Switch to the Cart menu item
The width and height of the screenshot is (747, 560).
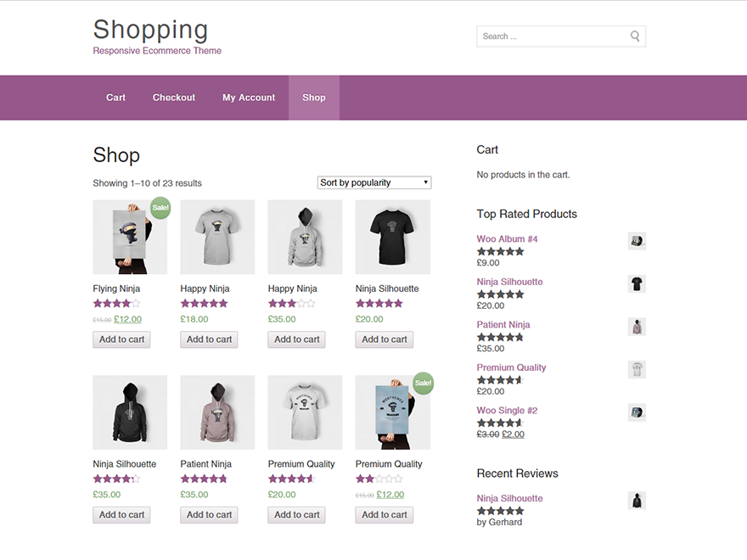[115, 98]
